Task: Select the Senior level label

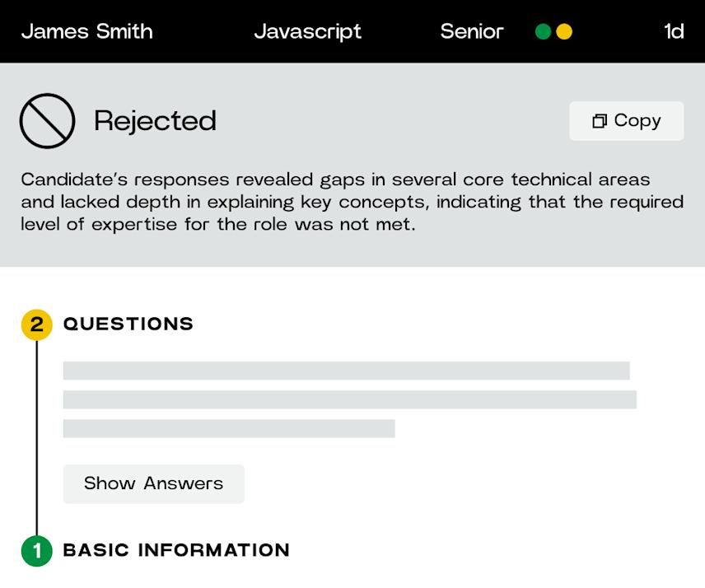Action: point(472,31)
